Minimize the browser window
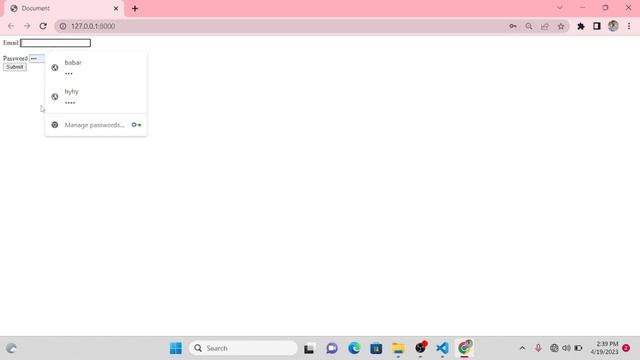The width and height of the screenshot is (640, 360). pos(582,8)
